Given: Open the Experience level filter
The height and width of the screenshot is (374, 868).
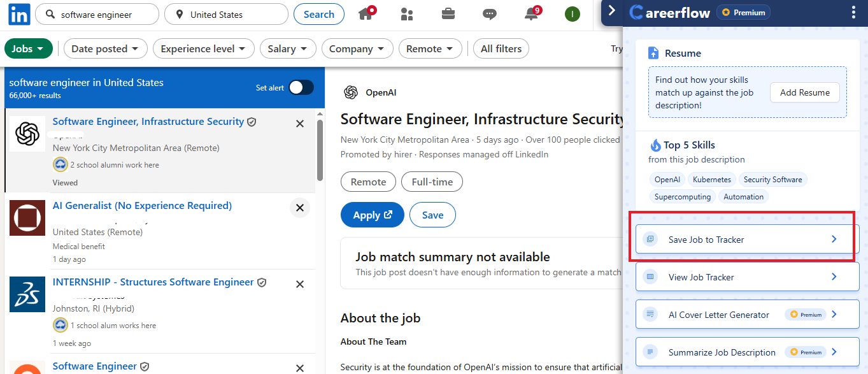Looking at the screenshot, I should pos(204,48).
